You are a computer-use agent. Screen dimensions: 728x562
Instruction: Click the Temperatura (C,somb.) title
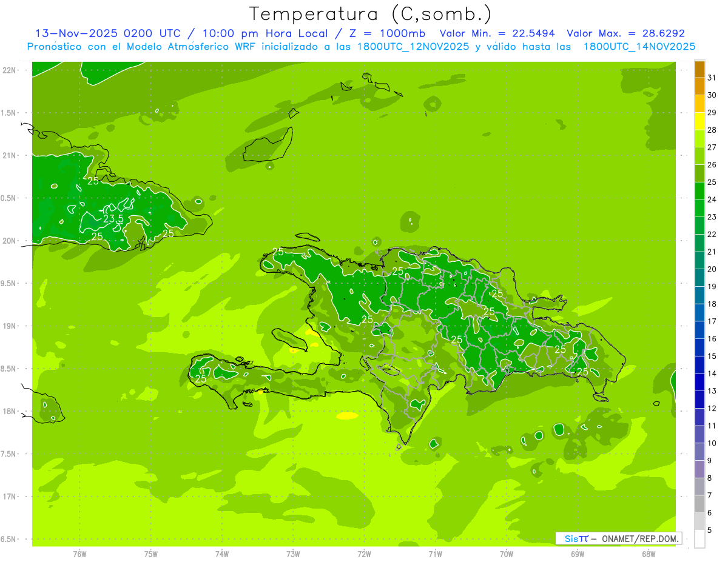coord(371,14)
